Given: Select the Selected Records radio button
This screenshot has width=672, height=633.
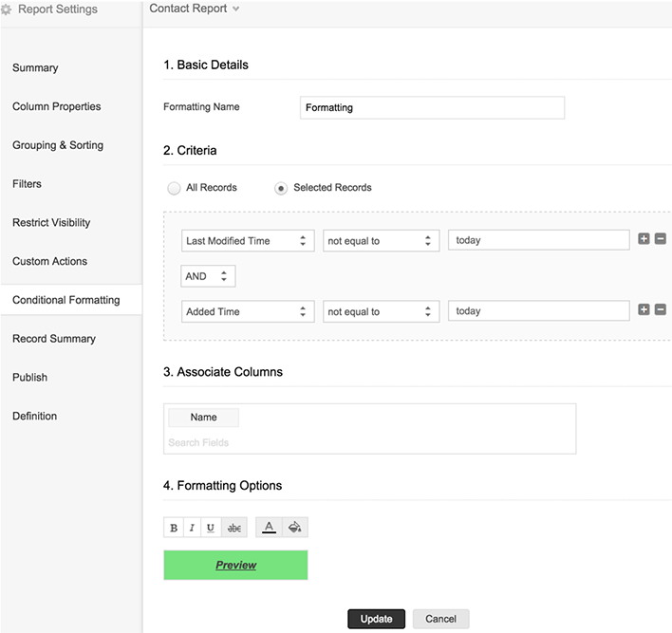Looking at the screenshot, I should point(281,188).
